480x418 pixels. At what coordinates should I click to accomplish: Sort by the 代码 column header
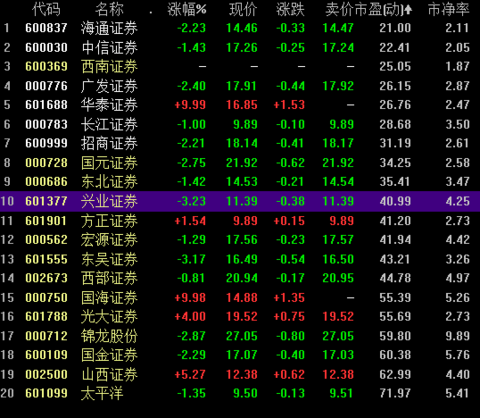[46, 9]
